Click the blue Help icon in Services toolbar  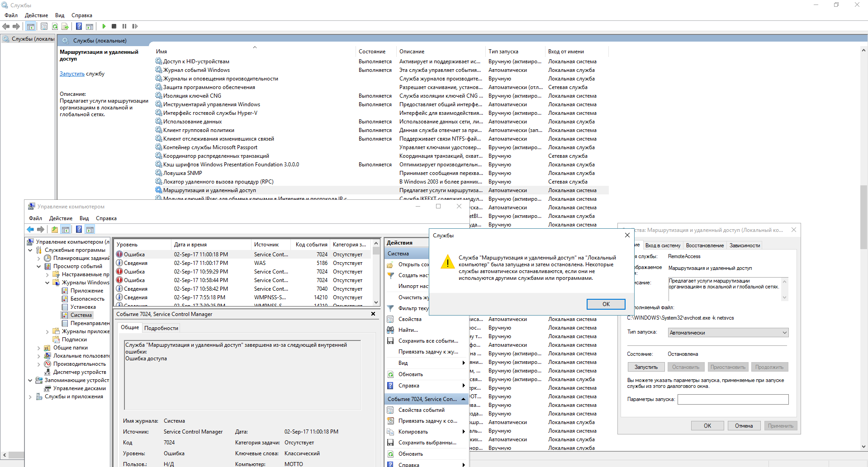click(79, 26)
